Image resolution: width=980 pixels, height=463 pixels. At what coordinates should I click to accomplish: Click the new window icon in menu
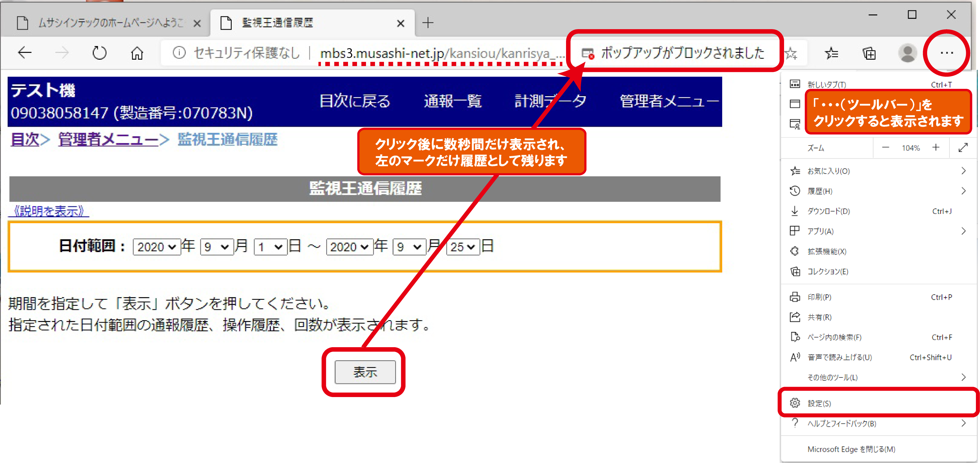795,104
